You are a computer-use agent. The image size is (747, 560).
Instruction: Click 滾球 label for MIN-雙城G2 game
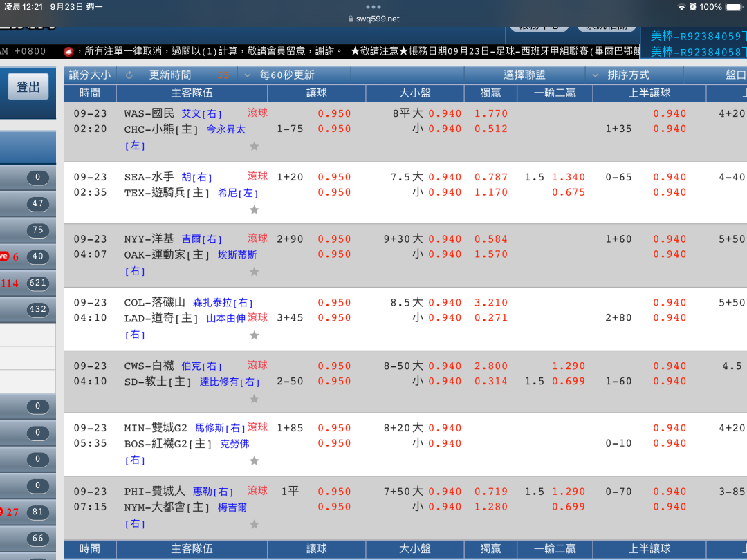tap(257, 427)
